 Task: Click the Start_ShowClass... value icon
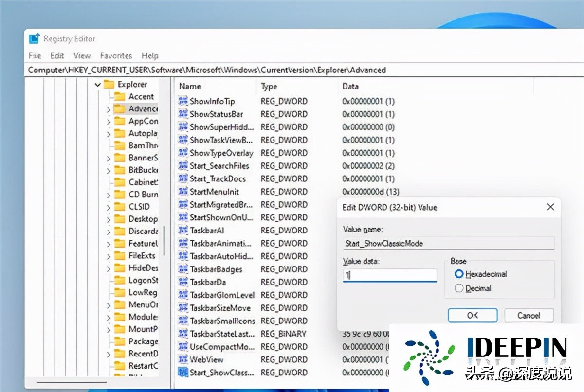point(183,373)
